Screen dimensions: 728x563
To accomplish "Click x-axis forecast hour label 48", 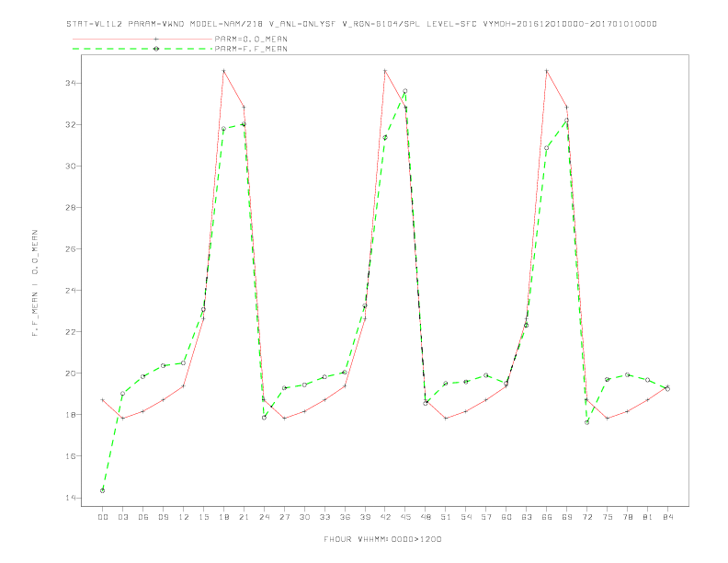I will (x=426, y=517).
